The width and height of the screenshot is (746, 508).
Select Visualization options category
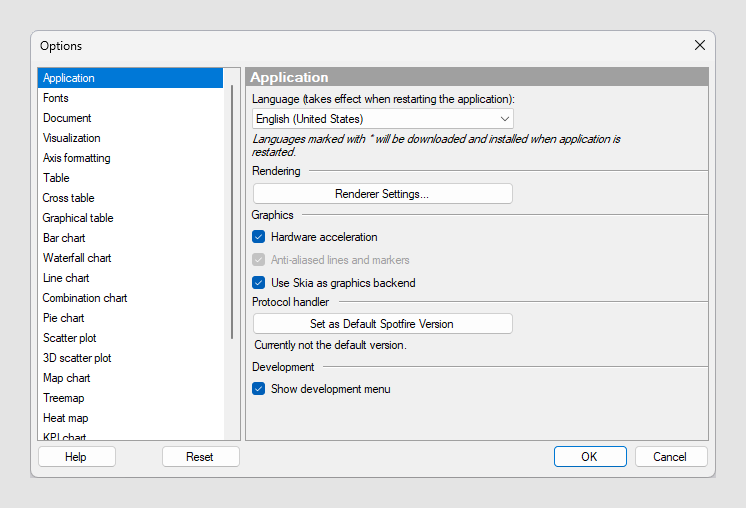pyautogui.click(x=71, y=138)
